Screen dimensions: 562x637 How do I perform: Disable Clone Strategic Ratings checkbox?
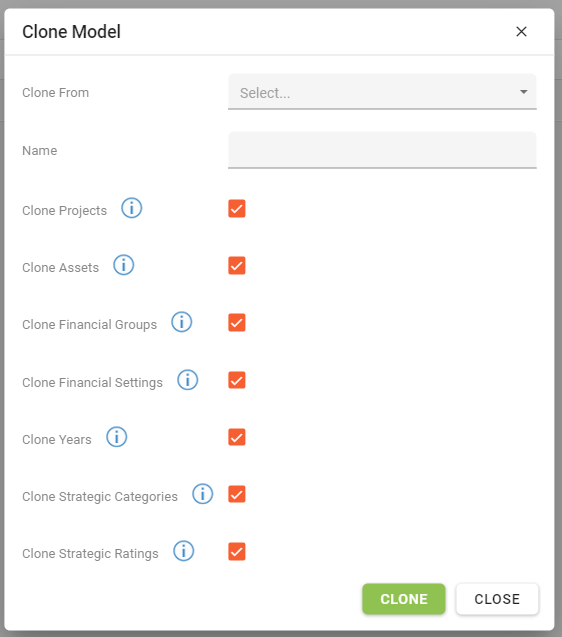pyautogui.click(x=237, y=552)
